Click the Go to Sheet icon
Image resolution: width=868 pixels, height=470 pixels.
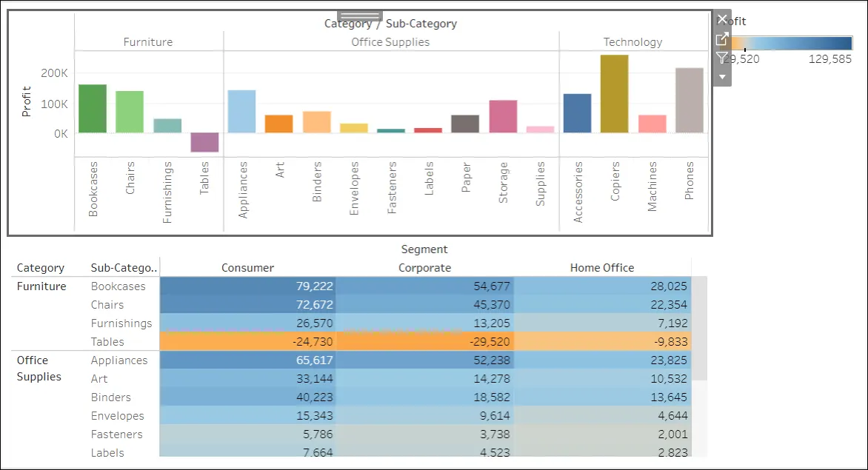[x=722, y=38]
